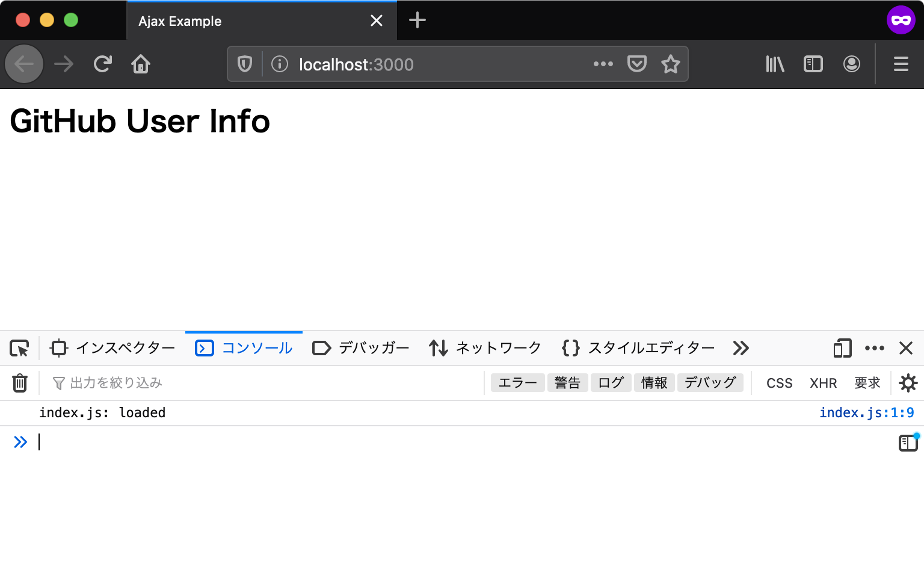
Task: Open the split console sidebar icon
Action: pyautogui.click(x=907, y=443)
